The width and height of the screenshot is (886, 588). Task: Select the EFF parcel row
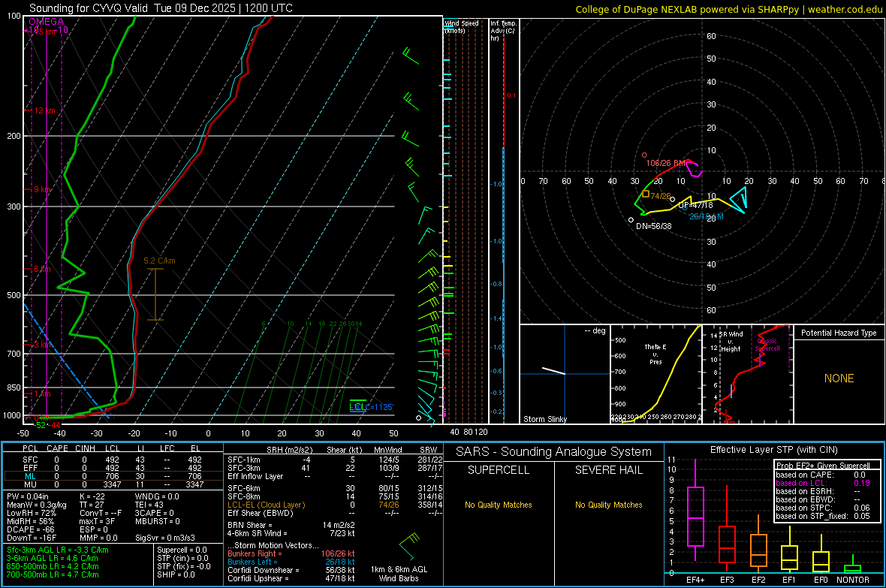click(113, 468)
